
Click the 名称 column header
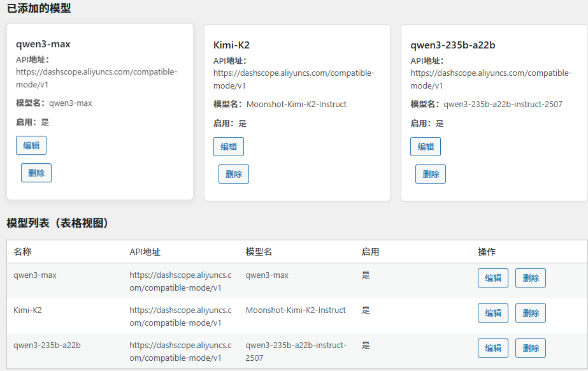pyautogui.click(x=22, y=252)
